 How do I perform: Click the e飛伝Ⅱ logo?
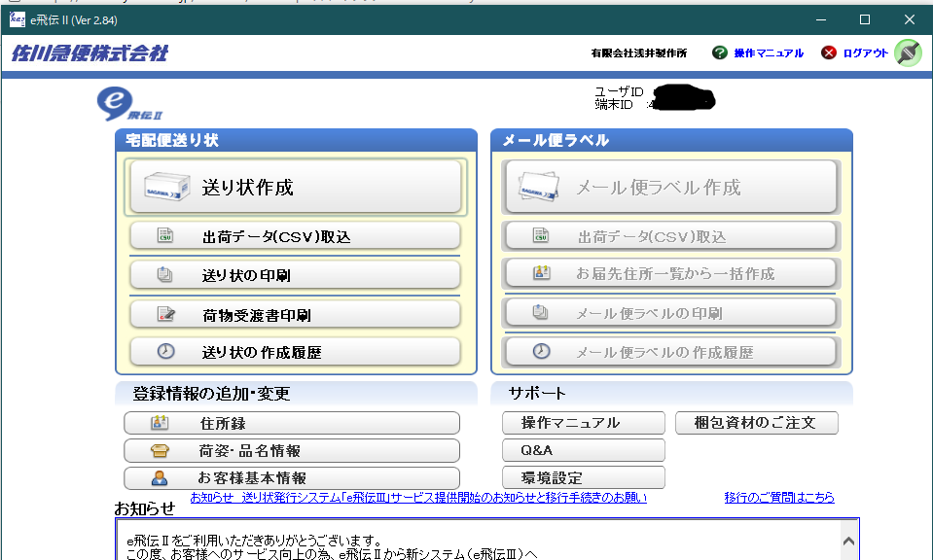coord(129,104)
